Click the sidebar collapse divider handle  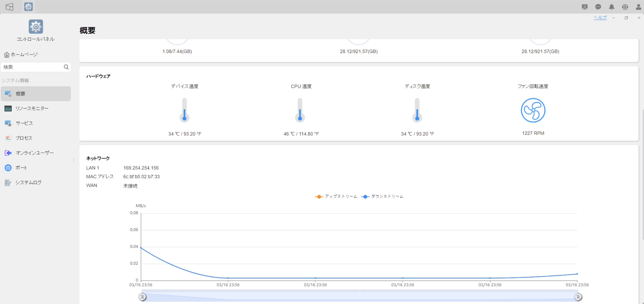tap(74, 160)
